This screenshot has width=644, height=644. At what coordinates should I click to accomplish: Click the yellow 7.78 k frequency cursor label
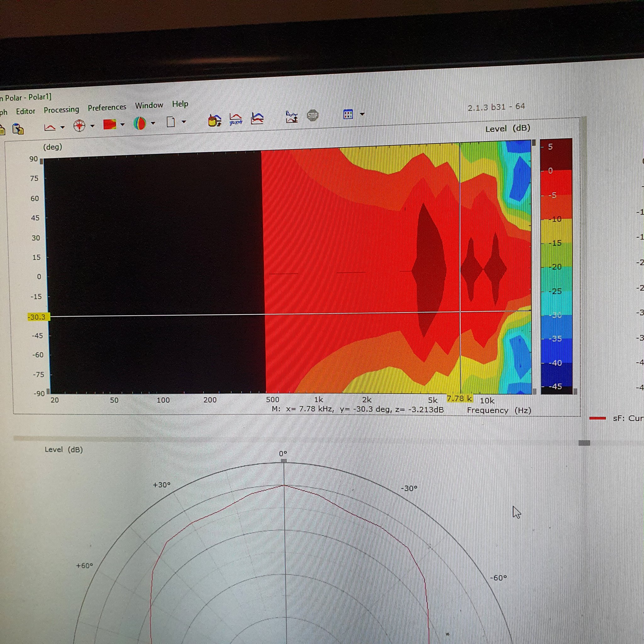tap(460, 398)
